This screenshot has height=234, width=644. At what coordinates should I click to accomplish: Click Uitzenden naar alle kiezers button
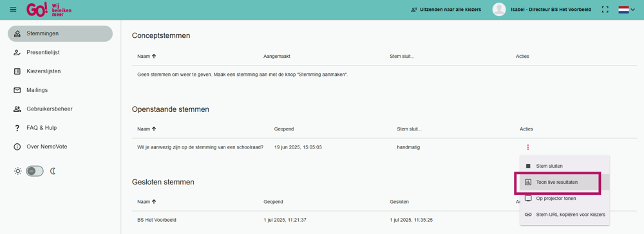446,10
